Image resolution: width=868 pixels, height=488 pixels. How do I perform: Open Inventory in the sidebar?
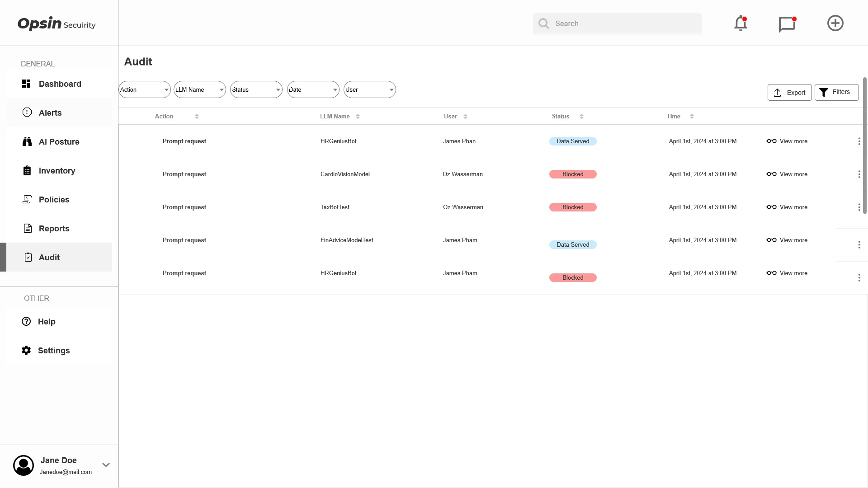pyautogui.click(x=59, y=170)
